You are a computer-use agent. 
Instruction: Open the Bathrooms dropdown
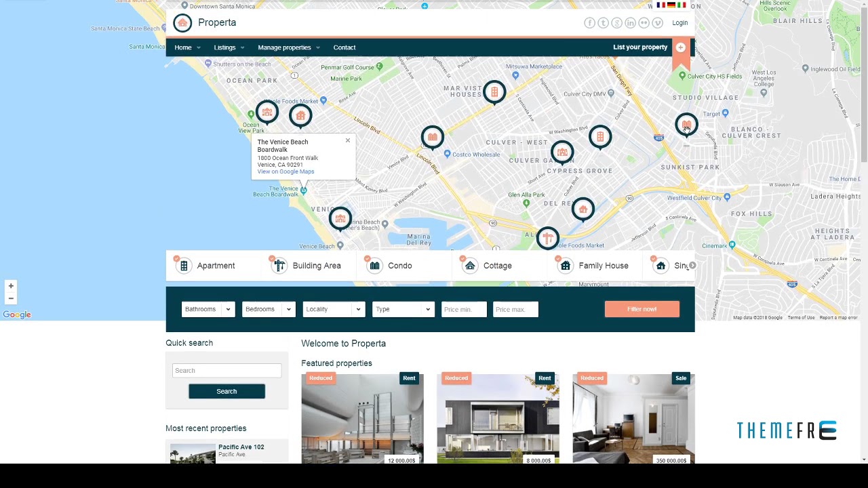tap(208, 309)
